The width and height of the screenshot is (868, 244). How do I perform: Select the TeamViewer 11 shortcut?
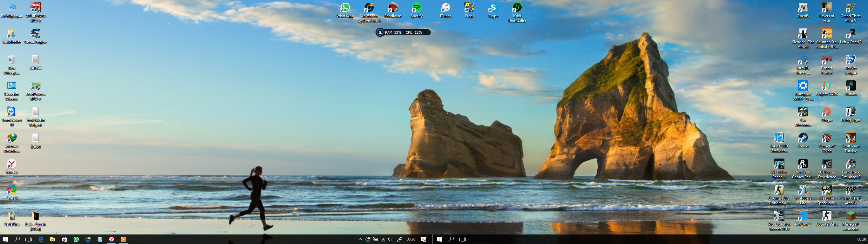tap(12, 117)
